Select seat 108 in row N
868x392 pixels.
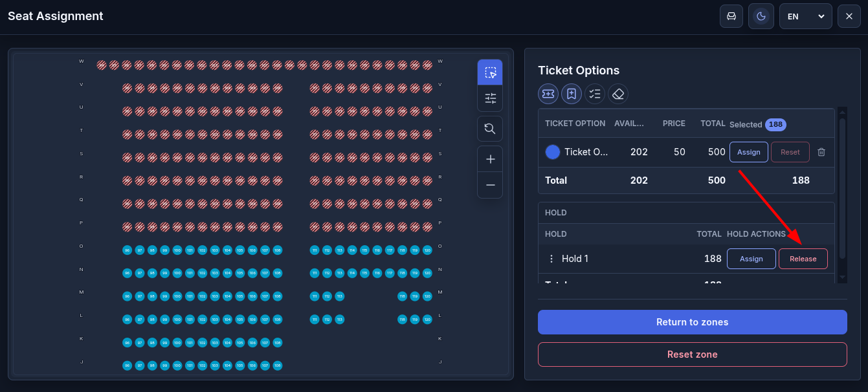click(x=277, y=273)
